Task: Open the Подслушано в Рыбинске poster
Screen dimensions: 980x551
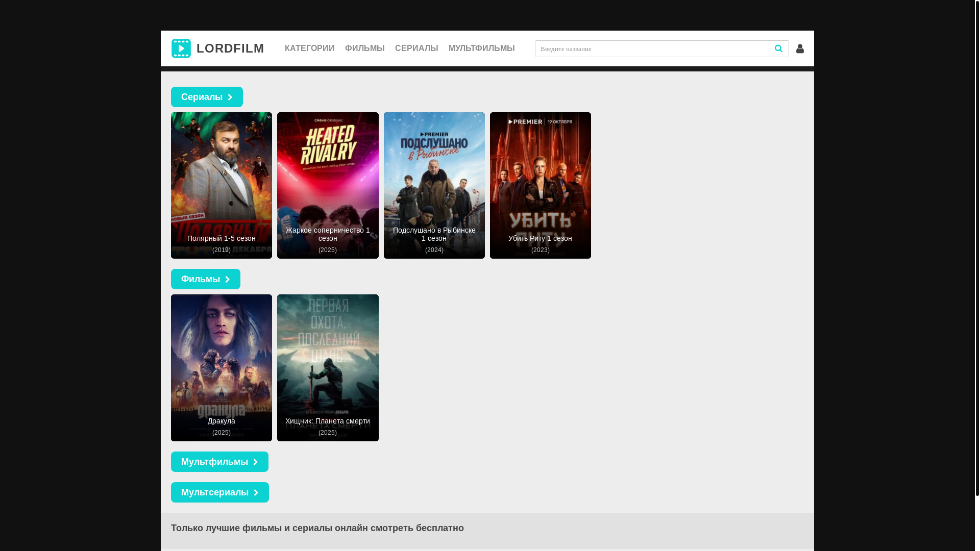Action: pyautogui.click(x=434, y=185)
